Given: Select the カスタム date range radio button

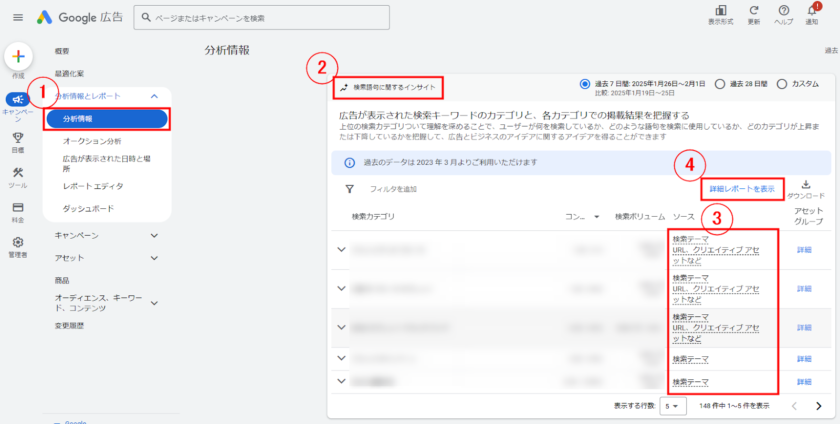Looking at the screenshot, I should tap(781, 84).
